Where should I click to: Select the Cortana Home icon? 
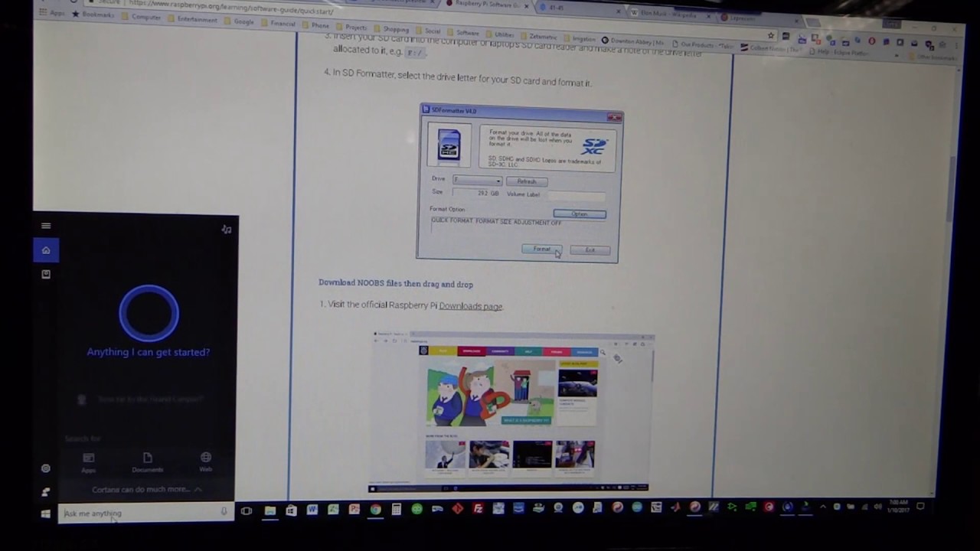point(46,250)
